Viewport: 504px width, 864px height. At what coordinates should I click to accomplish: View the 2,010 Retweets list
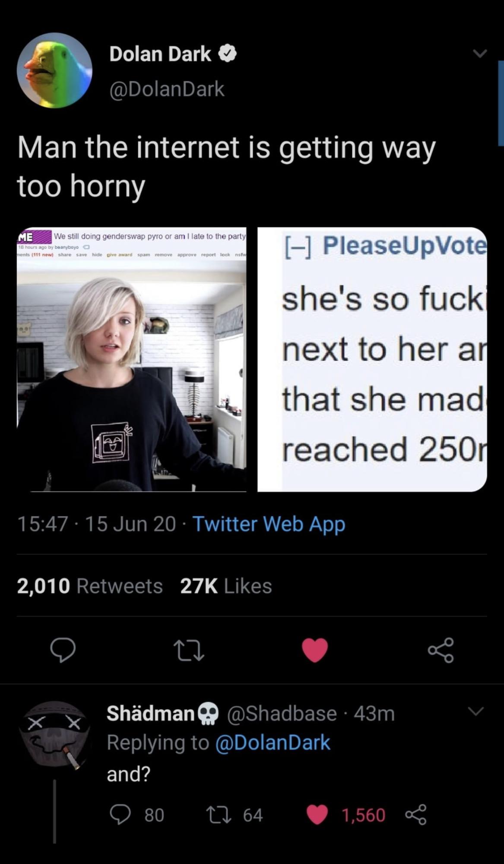tap(90, 586)
